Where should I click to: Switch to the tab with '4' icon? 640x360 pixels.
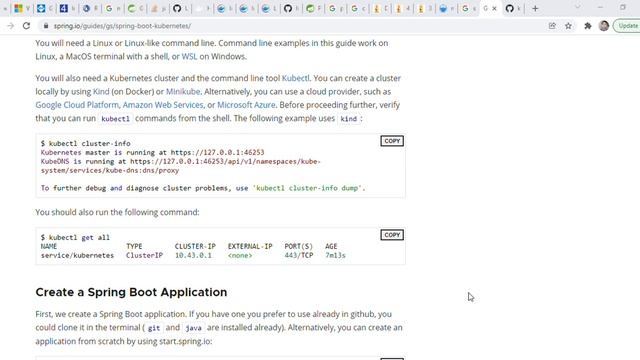(63, 8)
